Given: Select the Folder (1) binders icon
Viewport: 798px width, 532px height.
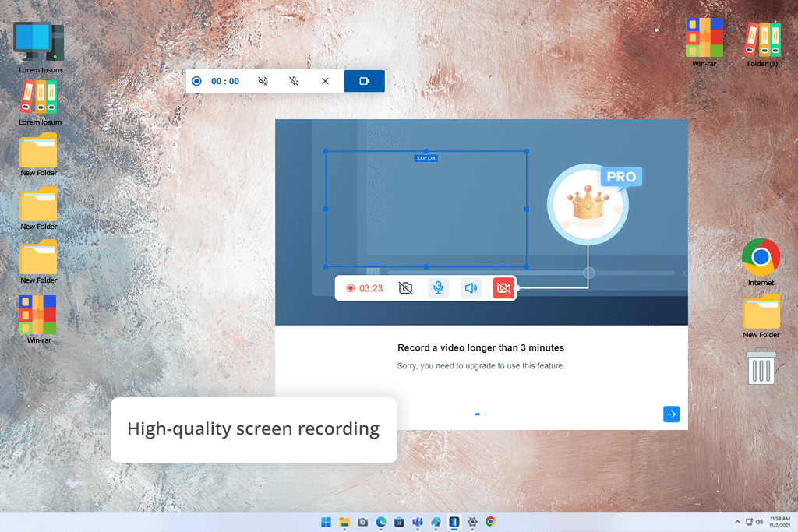Looking at the screenshot, I should [x=762, y=44].
